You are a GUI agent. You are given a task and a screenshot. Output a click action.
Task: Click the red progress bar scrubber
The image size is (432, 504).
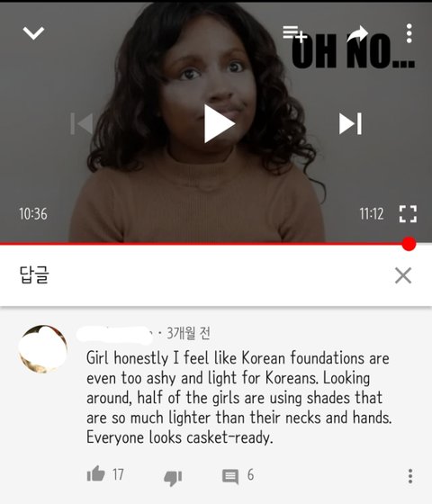(409, 244)
